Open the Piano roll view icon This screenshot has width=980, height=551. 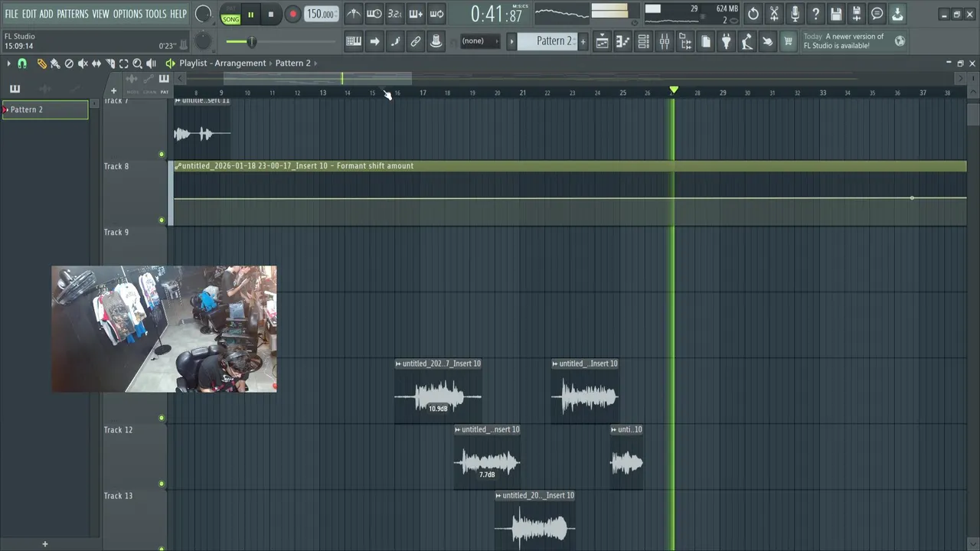(623, 41)
